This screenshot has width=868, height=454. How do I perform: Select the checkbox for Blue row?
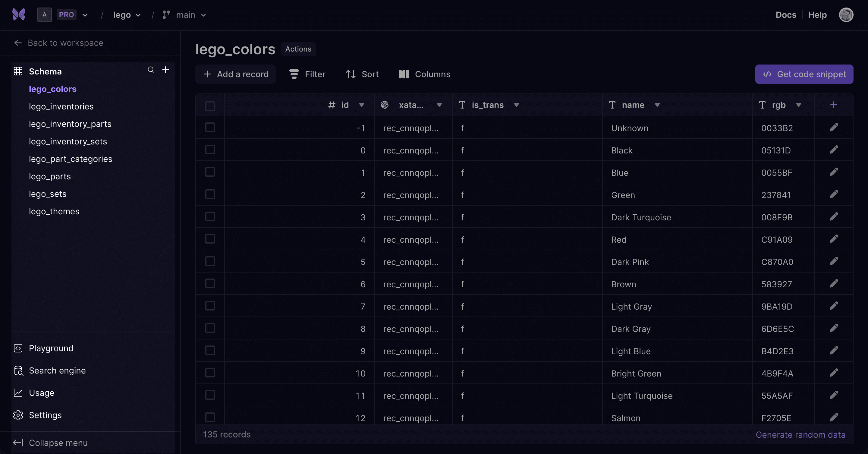click(210, 172)
